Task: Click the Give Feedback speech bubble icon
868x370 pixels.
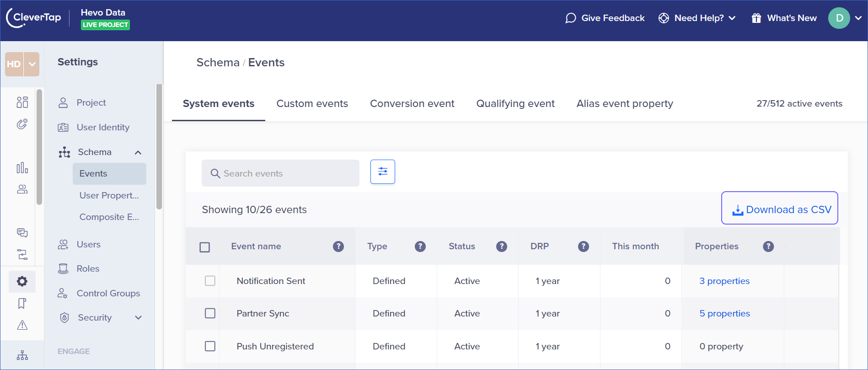Action: pyautogui.click(x=570, y=18)
